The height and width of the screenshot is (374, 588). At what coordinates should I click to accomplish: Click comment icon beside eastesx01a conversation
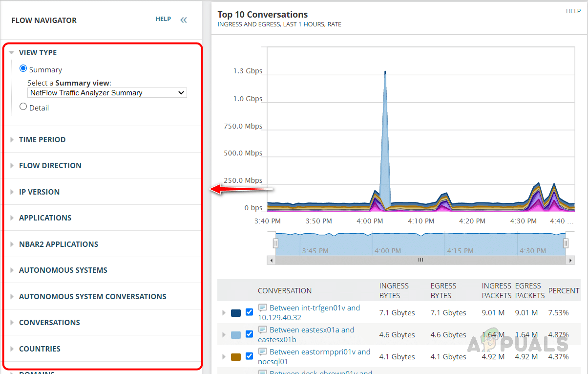pyautogui.click(x=263, y=330)
